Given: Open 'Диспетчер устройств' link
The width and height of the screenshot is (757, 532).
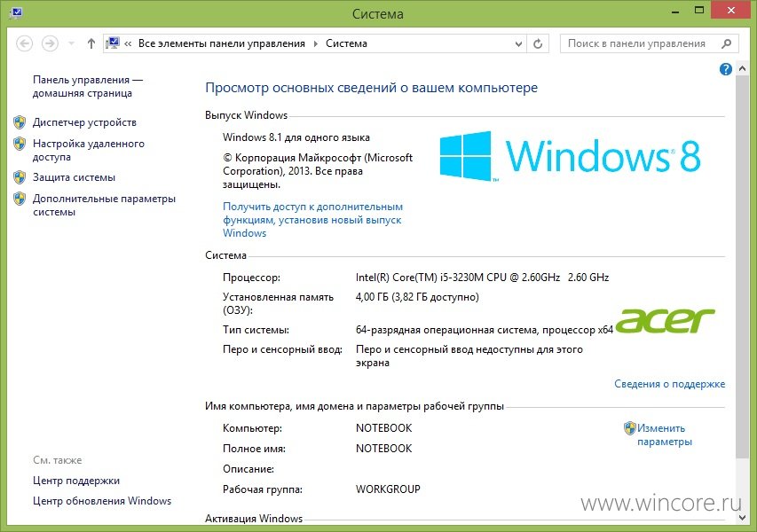Looking at the screenshot, I should (84, 122).
